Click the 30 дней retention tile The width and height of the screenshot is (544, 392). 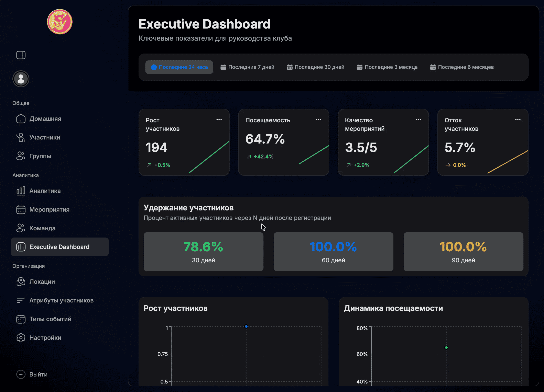[x=203, y=252]
